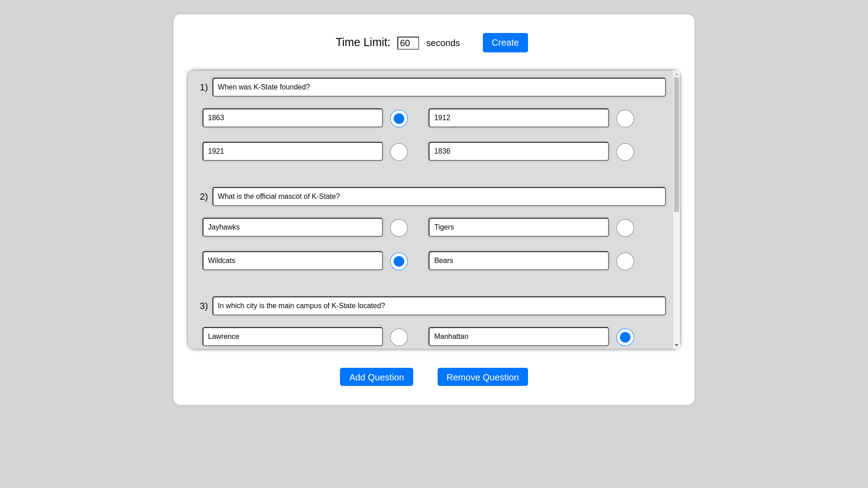Screen dimensions: 868x488
Task: Click the Add Question button
Action: [x=376, y=377]
